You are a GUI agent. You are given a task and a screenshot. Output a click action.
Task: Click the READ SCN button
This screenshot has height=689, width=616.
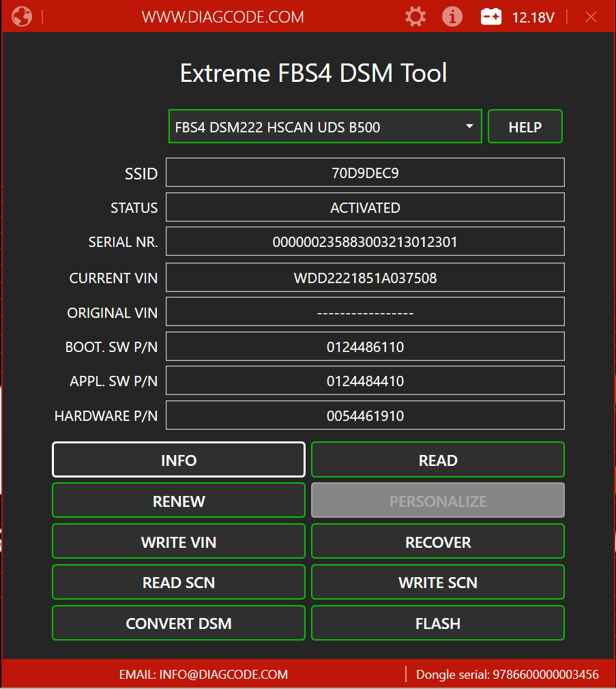[x=179, y=583]
